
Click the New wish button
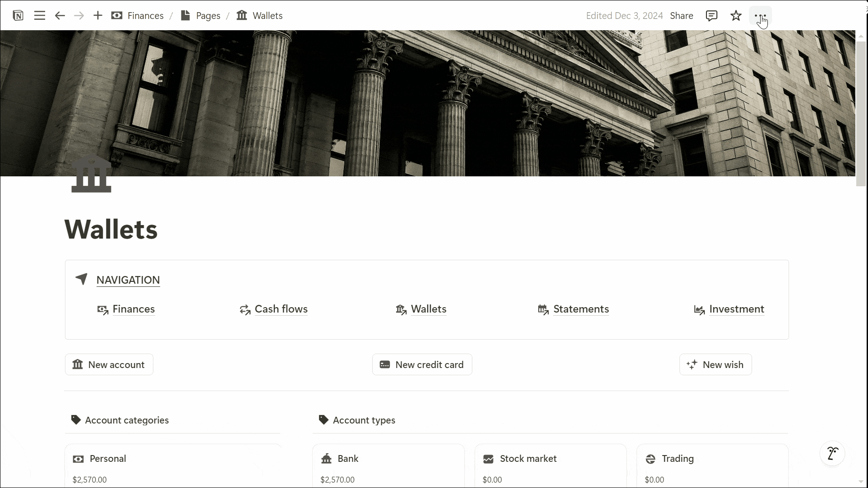(716, 364)
